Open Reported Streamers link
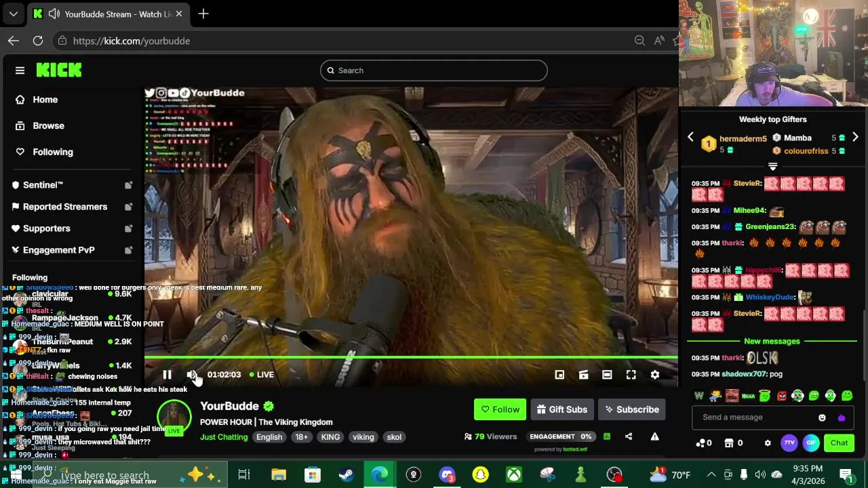Image resolution: width=868 pixels, height=488 pixels. 72,207
